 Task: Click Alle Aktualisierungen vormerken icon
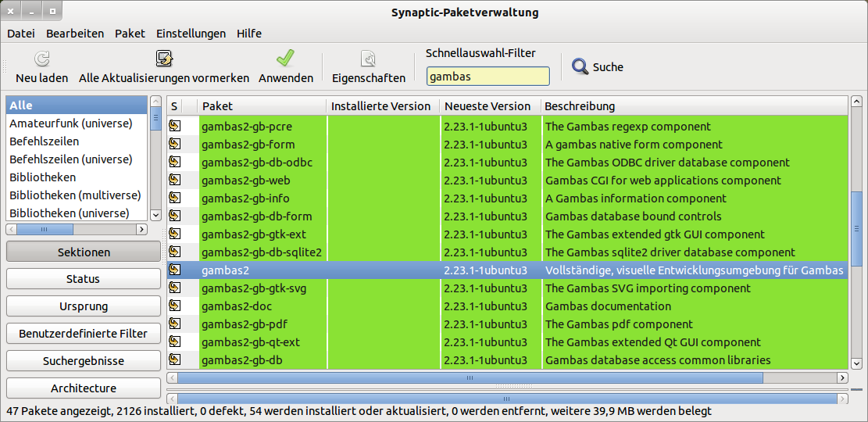pyautogui.click(x=164, y=59)
